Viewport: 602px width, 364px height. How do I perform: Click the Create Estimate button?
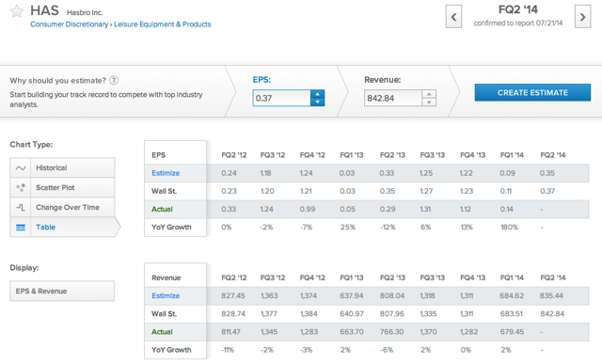pos(532,92)
